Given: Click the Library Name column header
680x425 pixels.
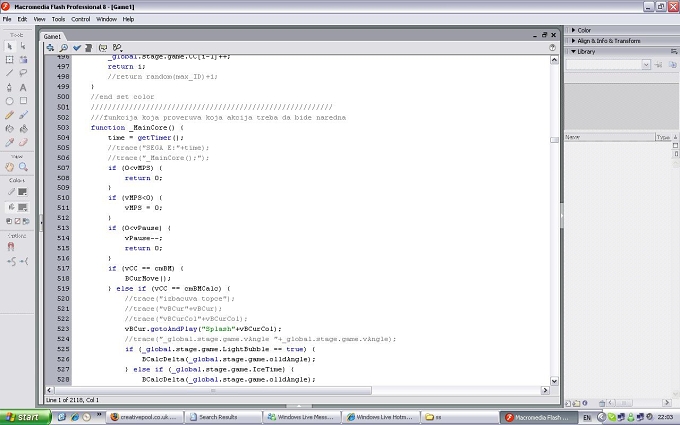Looking at the screenshot, I should [x=609, y=137].
